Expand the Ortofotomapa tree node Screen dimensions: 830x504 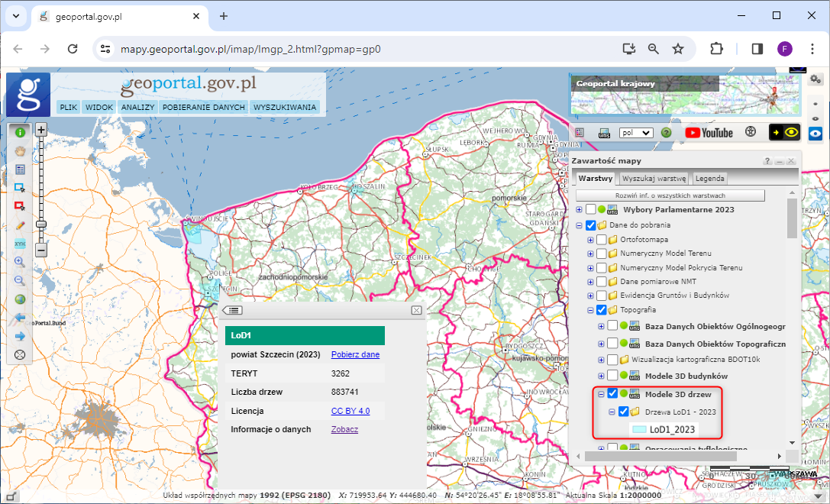pos(589,238)
